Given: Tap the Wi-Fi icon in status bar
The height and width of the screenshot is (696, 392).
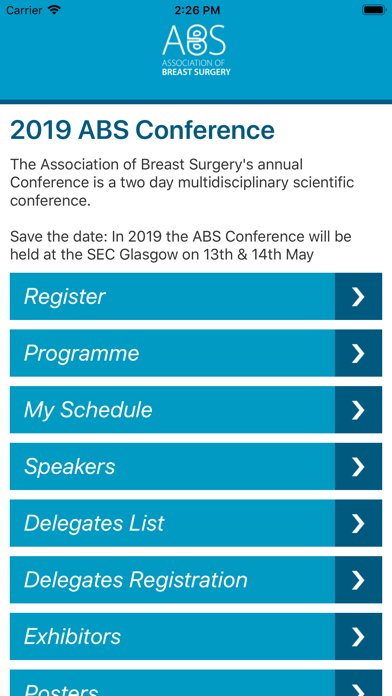Looking at the screenshot, I should coord(55,10).
